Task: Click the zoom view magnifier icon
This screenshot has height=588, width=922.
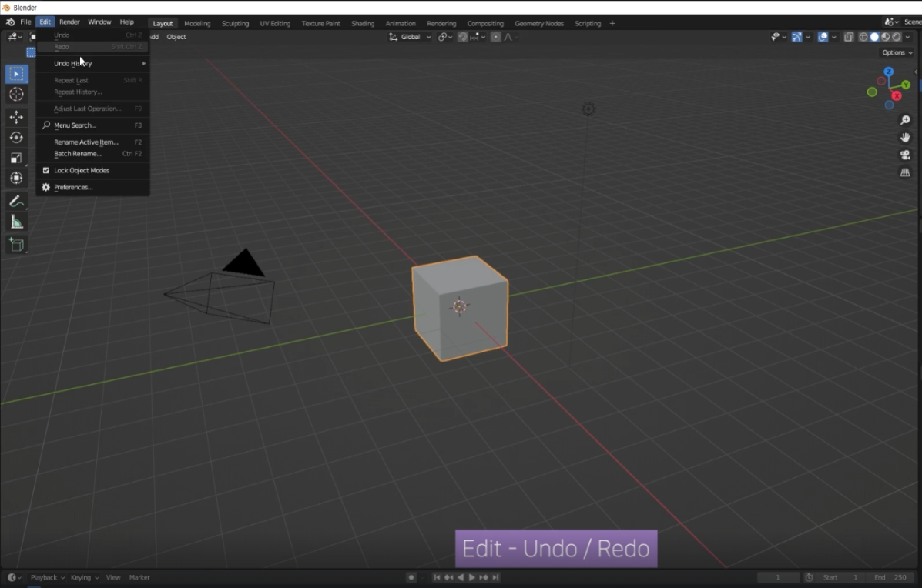Action: [905, 120]
